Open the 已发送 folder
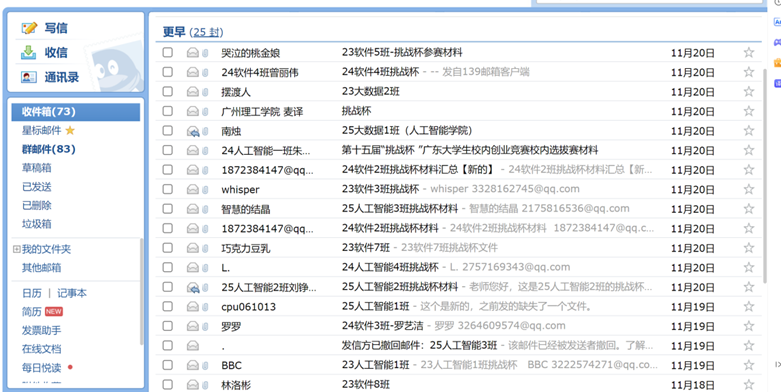The width and height of the screenshot is (781, 392). (x=37, y=187)
